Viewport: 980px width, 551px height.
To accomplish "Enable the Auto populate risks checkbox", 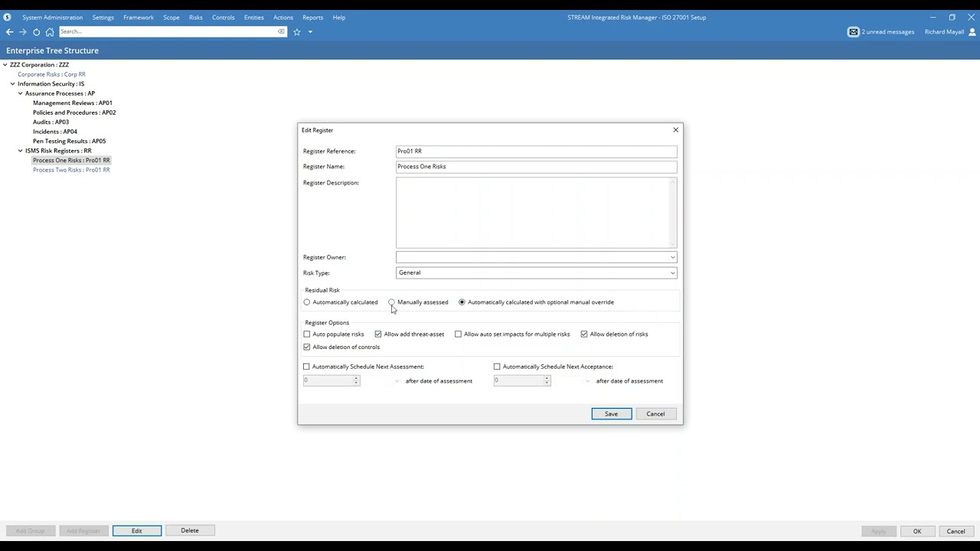I will point(307,334).
